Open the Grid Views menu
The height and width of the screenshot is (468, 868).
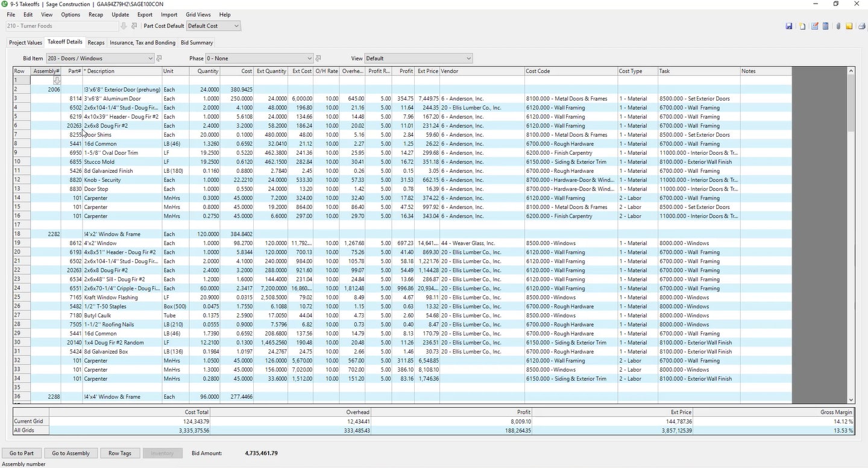coord(198,14)
